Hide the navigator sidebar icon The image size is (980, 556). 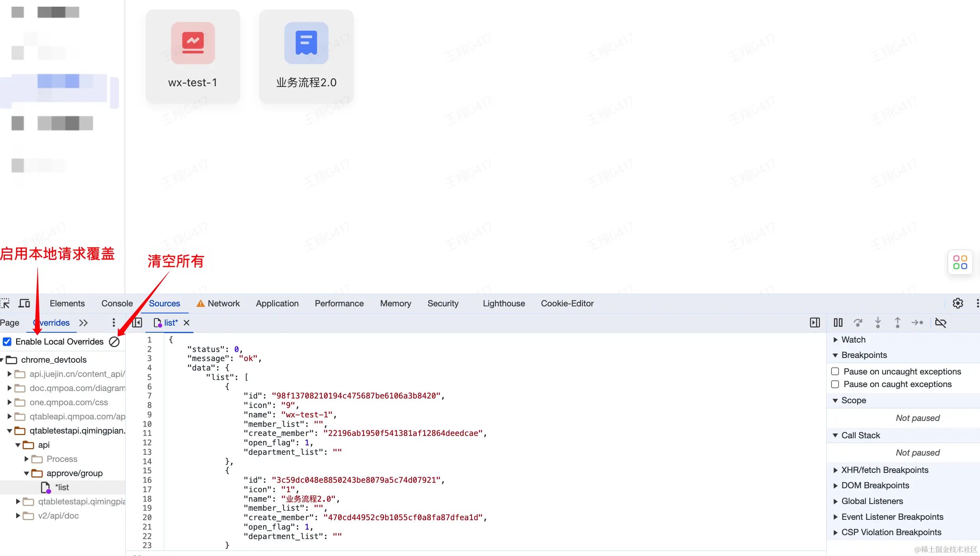(x=137, y=323)
